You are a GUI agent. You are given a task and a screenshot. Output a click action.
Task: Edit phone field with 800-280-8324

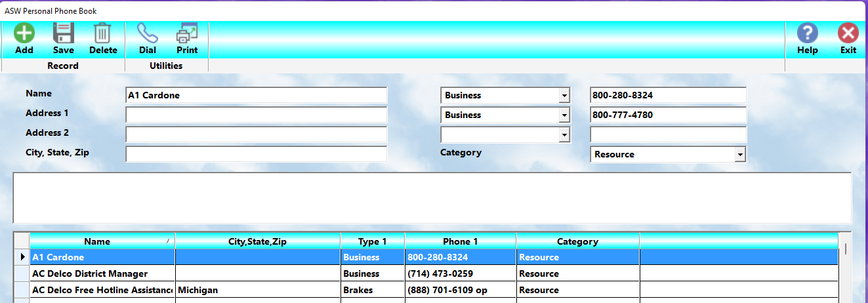point(668,95)
